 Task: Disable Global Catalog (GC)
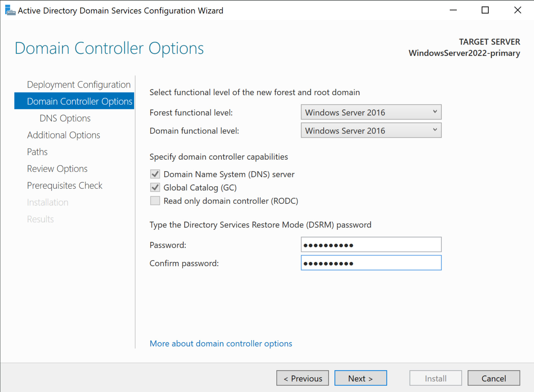(155, 187)
